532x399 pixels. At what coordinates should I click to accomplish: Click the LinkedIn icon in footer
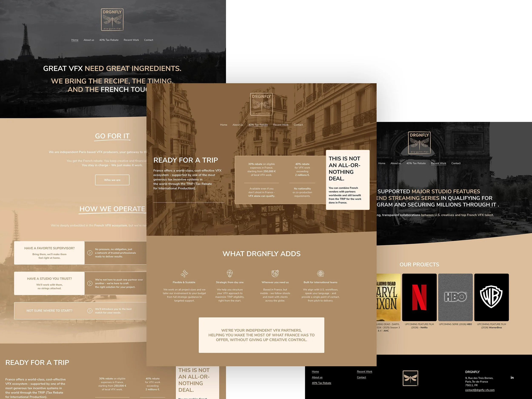pyautogui.click(x=512, y=378)
